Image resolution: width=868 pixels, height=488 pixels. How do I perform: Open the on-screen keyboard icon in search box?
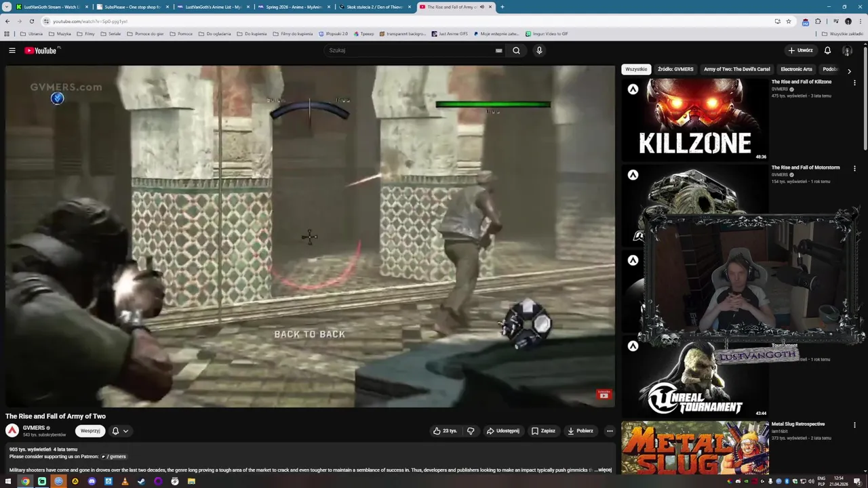pos(498,50)
